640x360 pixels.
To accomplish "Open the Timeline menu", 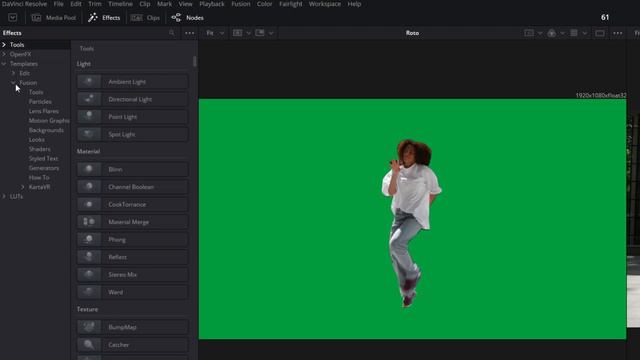I will 120,4.
